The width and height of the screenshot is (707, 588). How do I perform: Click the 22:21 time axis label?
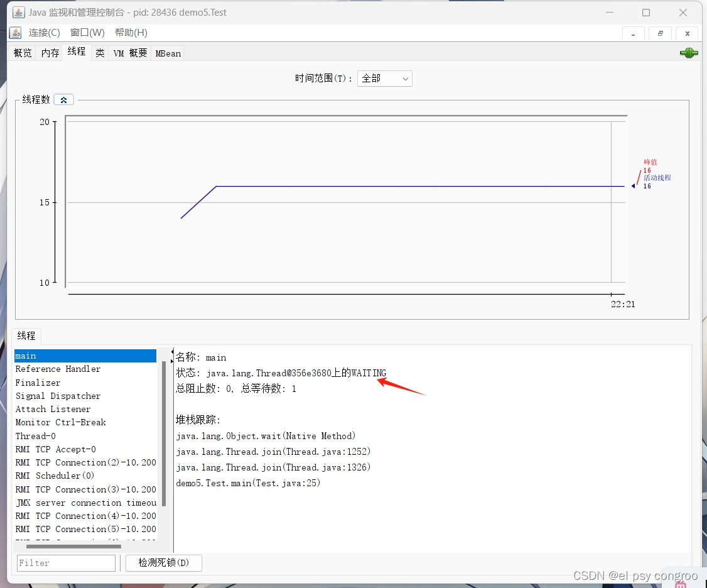623,304
